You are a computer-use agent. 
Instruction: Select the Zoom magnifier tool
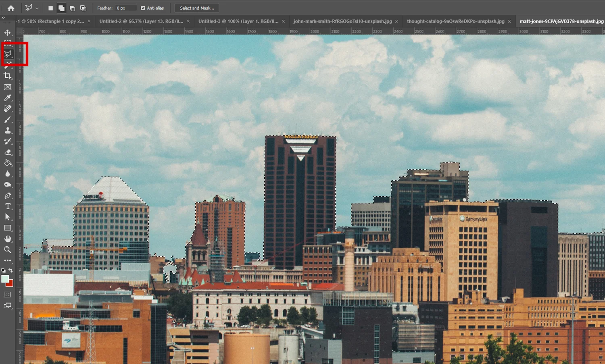[8, 250]
